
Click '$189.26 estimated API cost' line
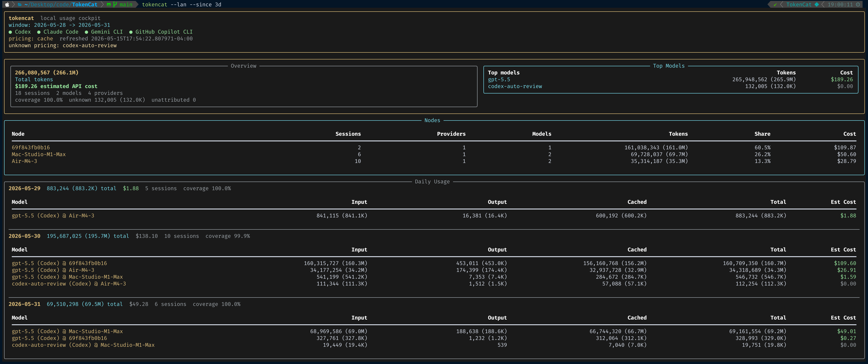[56, 86]
